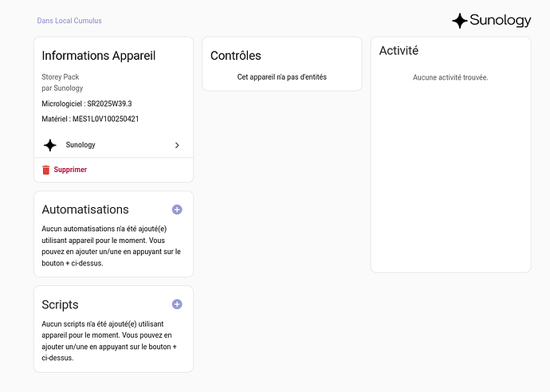Screen dimensions: 550x392
Task: Click the par Sunology manufacturer text
Action: tap(62, 88)
